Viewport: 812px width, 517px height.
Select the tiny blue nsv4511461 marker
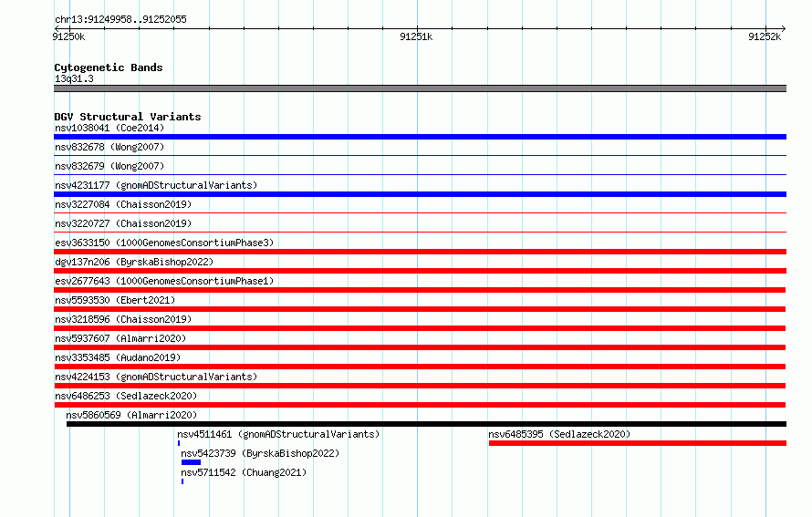179,443
